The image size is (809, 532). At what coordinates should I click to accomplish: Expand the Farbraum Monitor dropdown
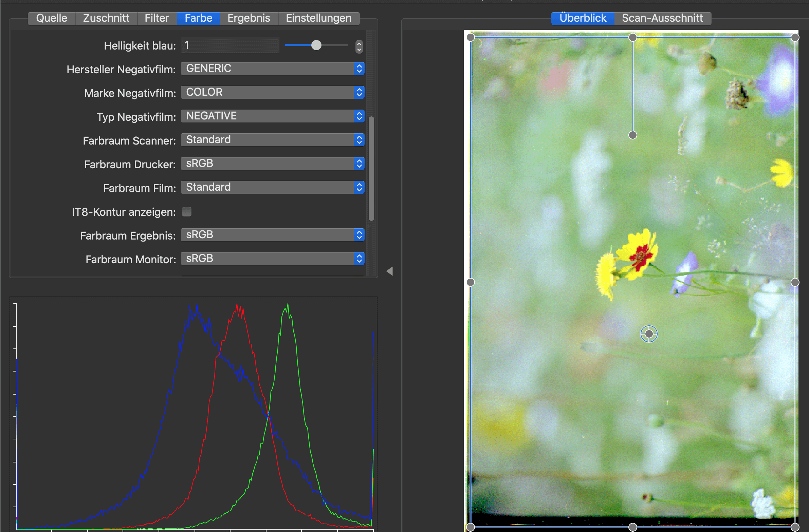click(x=273, y=259)
